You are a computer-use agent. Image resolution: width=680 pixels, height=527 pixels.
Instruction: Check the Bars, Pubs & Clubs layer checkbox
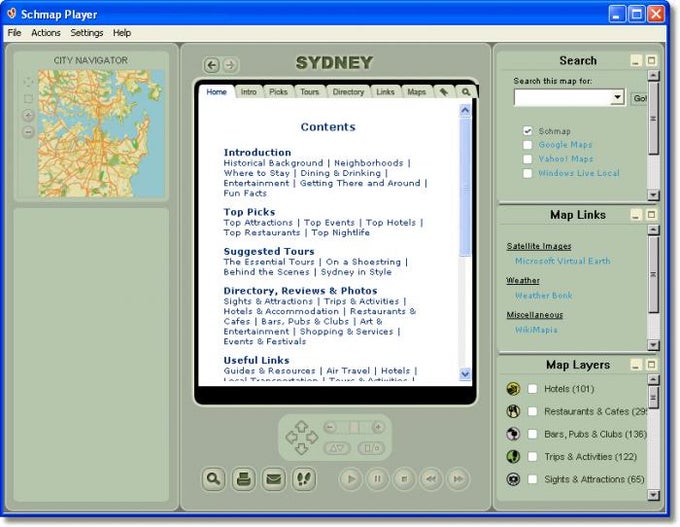(532, 434)
